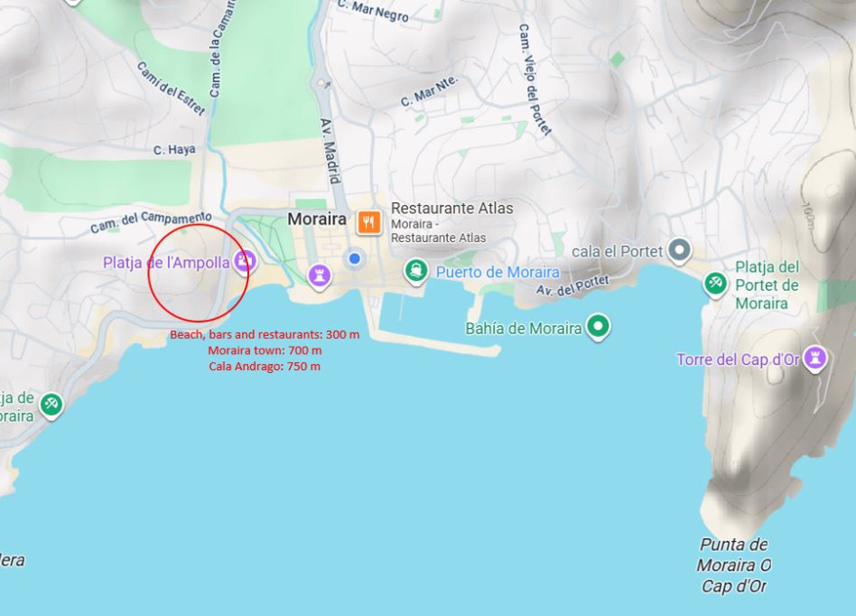The width and height of the screenshot is (856, 616).
Task: Click the blue current location dot
Action: tap(354, 258)
